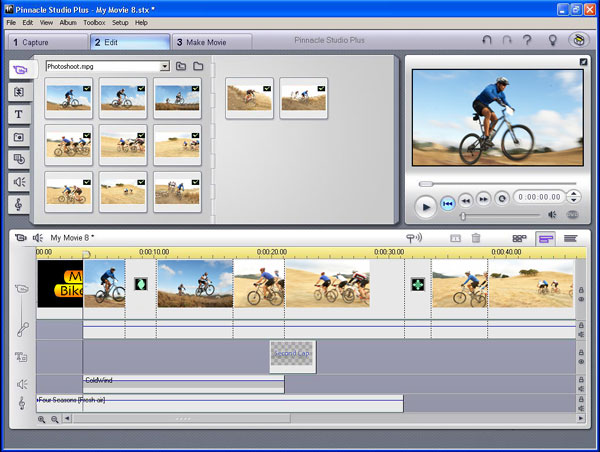Image resolution: width=600 pixels, height=452 pixels.
Task: Show the Transitions album section
Action: pyautogui.click(x=19, y=92)
